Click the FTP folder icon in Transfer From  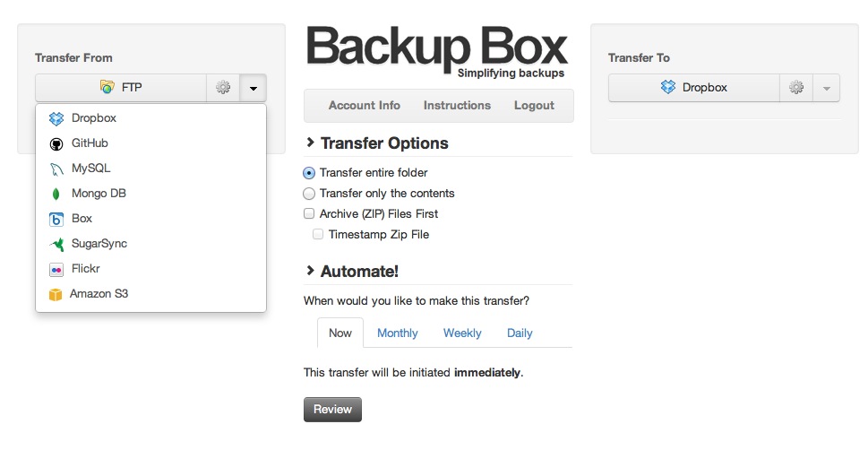pos(107,87)
